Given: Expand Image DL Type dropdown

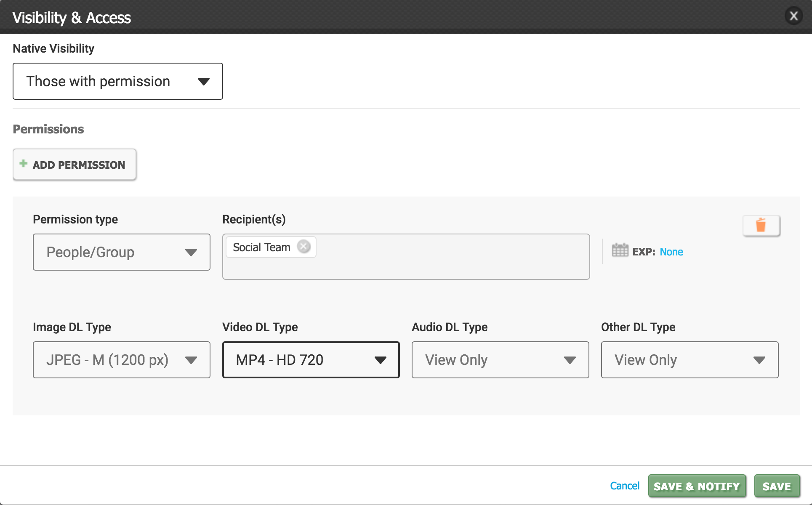Looking at the screenshot, I should (x=121, y=360).
